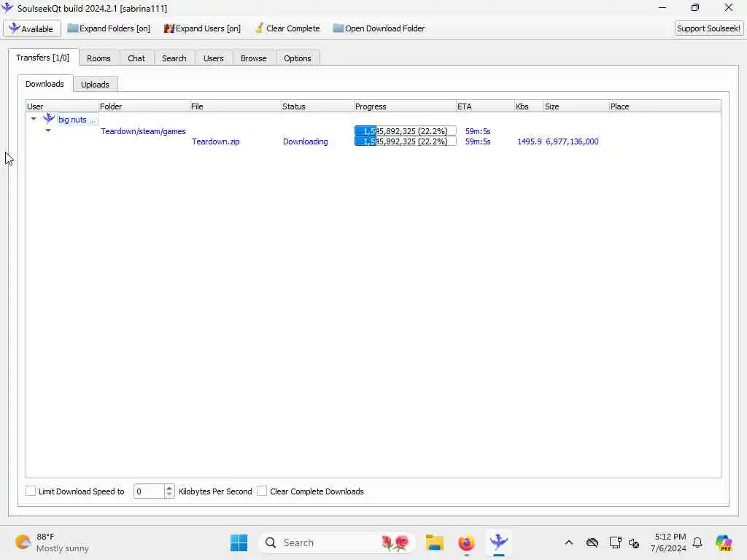The image size is (747, 560).
Task: Click ETA 59m:5s in Teardown.zip row
Action: pyautogui.click(x=477, y=141)
